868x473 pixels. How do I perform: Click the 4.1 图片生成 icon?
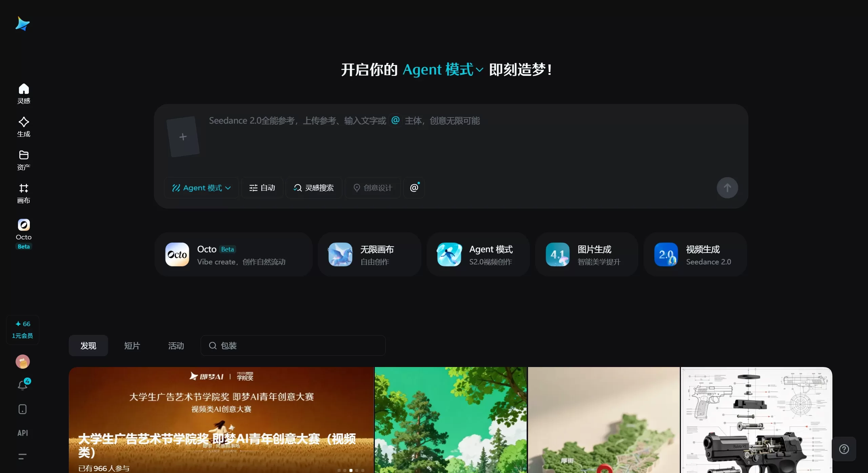(x=558, y=255)
